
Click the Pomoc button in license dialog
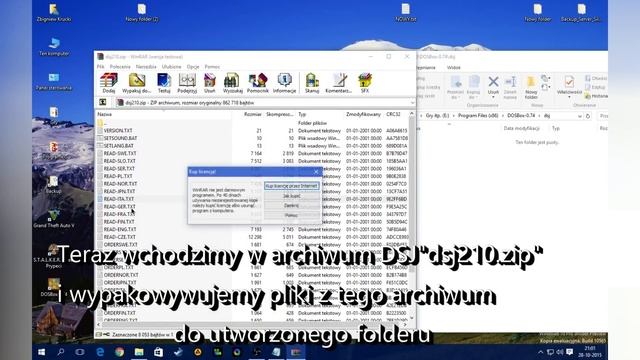(291, 215)
